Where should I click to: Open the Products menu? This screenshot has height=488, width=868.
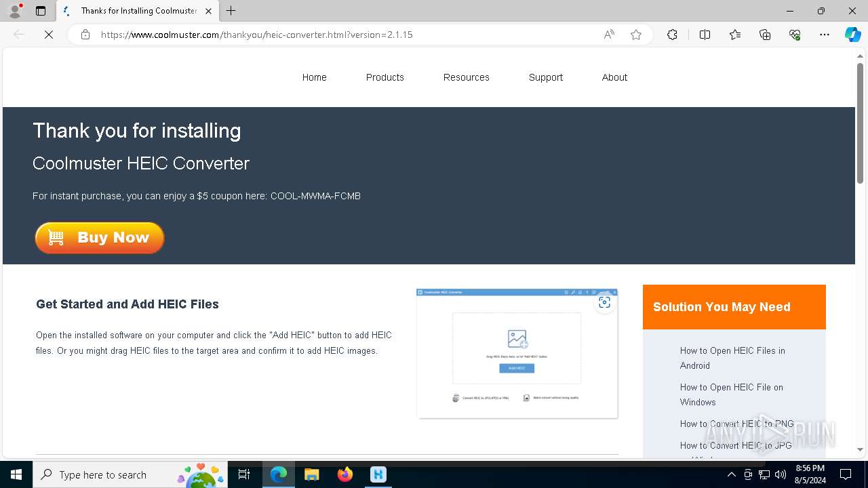pyautogui.click(x=385, y=77)
